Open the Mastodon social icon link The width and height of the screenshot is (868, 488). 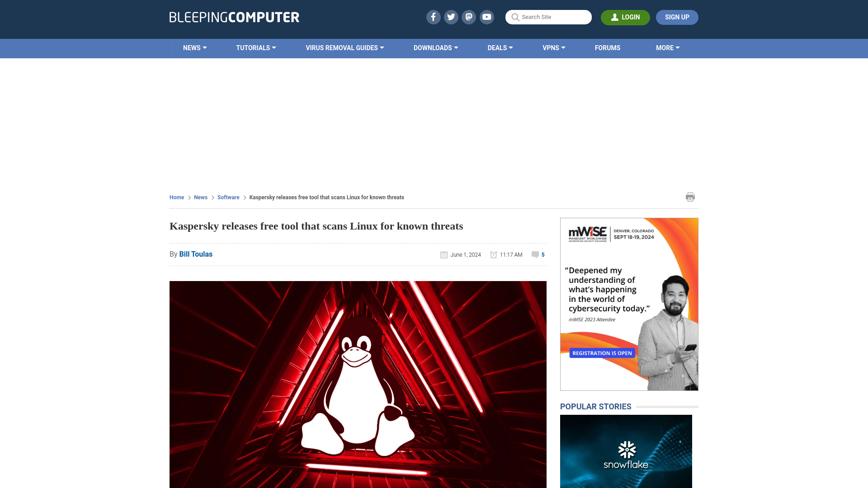pos(469,17)
